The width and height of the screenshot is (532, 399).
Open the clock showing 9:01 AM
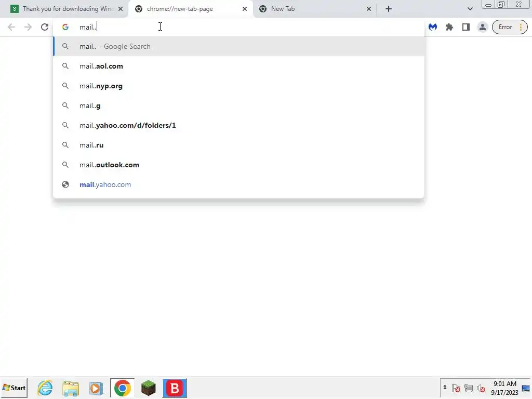click(505, 388)
